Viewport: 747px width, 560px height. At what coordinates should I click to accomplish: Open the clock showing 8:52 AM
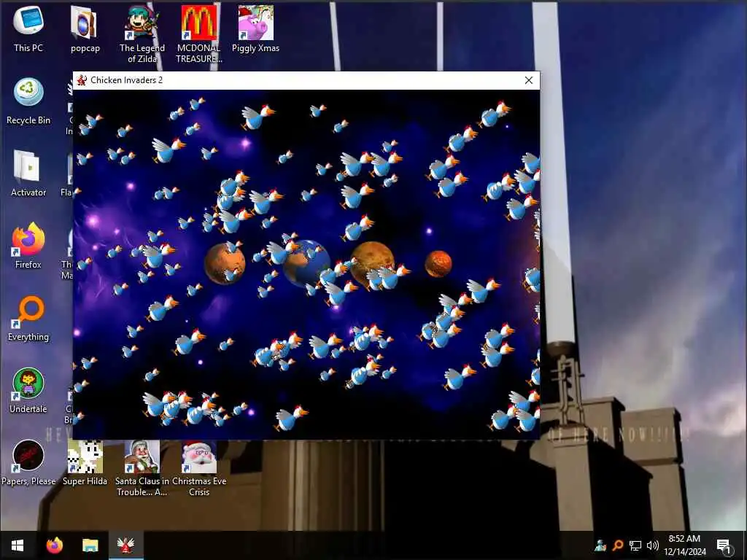point(684,545)
